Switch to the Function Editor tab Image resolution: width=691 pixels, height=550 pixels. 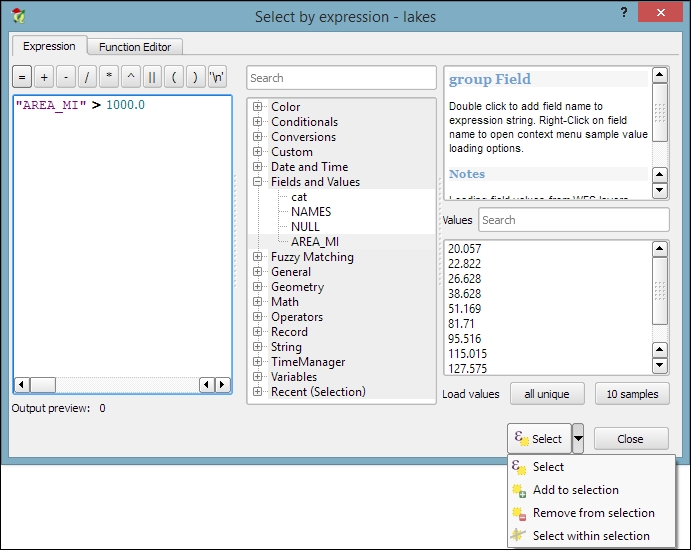click(x=135, y=47)
